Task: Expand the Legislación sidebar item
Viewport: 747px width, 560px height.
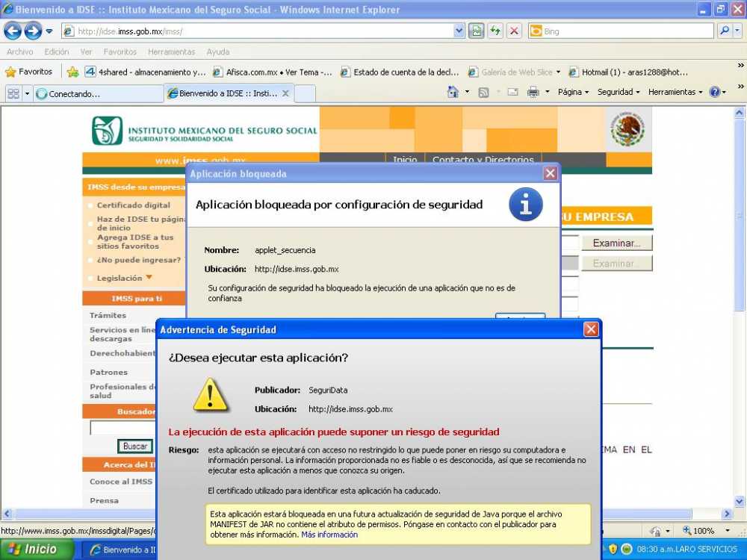Action: pos(124,278)
